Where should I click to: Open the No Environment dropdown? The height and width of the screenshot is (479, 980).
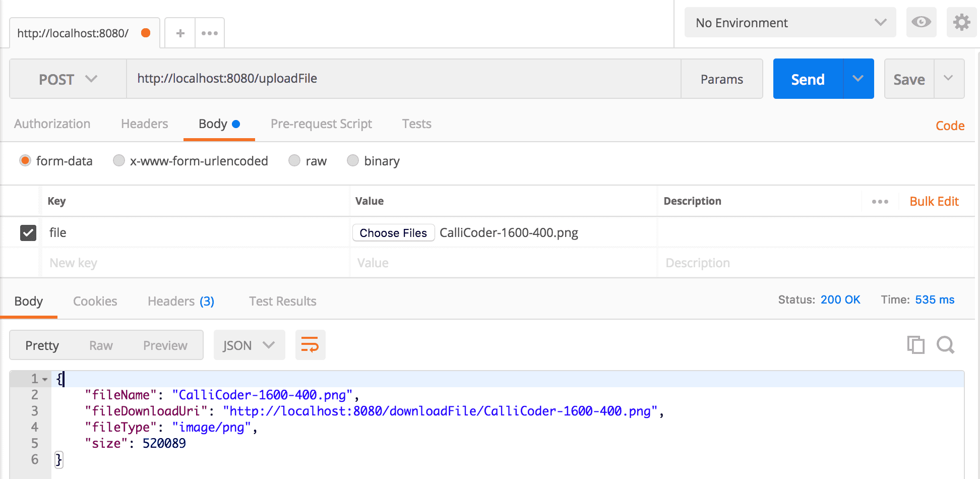point(789,23)
